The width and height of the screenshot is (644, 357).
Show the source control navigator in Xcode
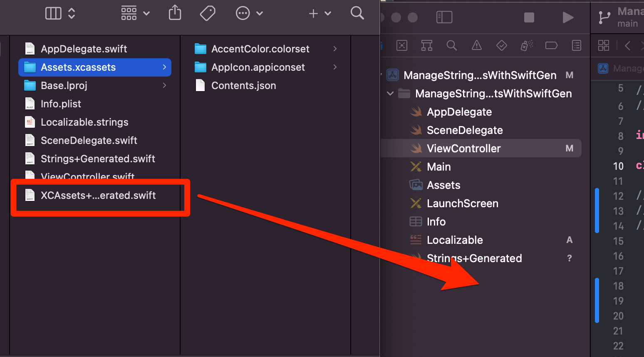pyautogui.click(x=402, y=45)
